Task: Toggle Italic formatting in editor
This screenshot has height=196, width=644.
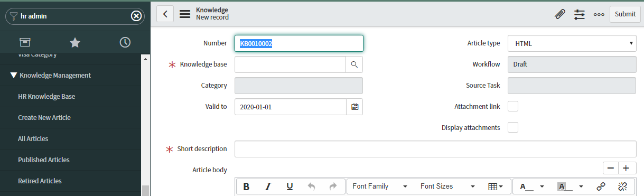Action: pyautogui.click(x=268, y=186)
